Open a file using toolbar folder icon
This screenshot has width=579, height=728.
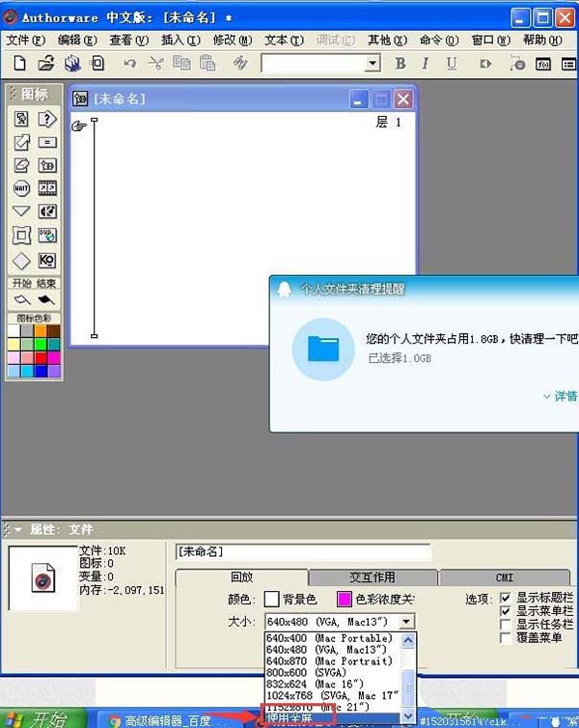tap(46, 63)
